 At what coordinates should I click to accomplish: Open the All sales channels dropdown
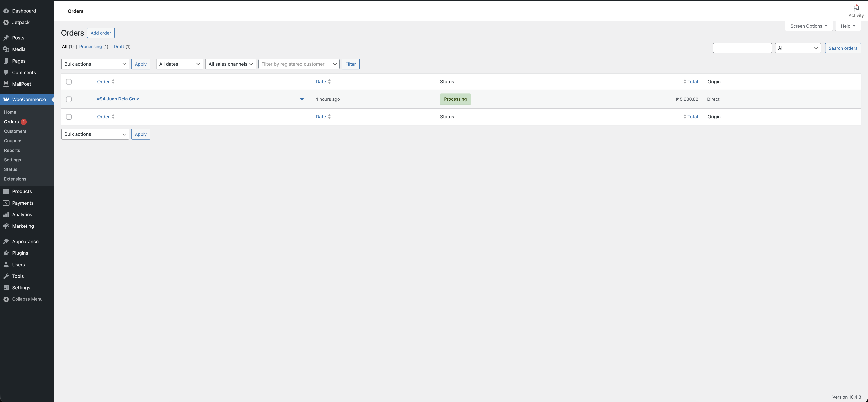pyautogui.click(x=231, y=64)
